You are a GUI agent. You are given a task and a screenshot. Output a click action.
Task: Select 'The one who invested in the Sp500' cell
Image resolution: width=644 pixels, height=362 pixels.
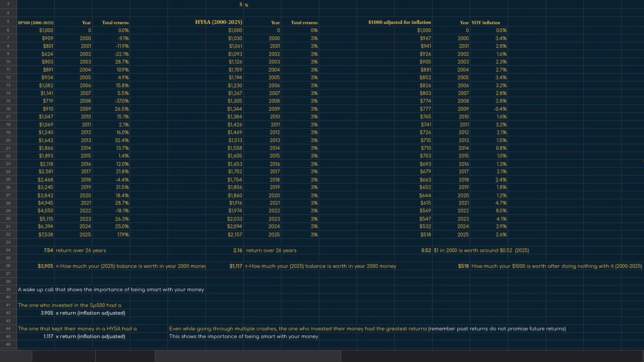coord(69,305)
